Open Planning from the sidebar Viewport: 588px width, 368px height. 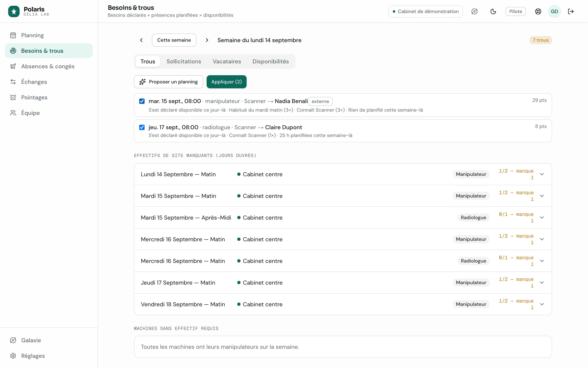click(49, 35)
